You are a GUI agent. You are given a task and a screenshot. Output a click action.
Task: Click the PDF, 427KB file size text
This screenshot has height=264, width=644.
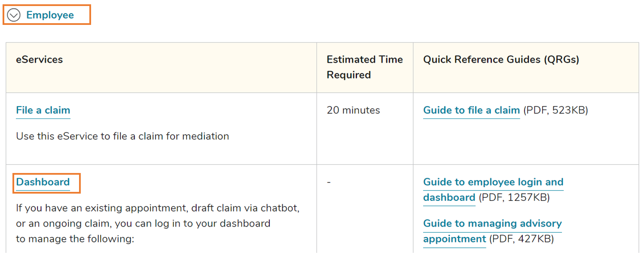click(521, 239)
